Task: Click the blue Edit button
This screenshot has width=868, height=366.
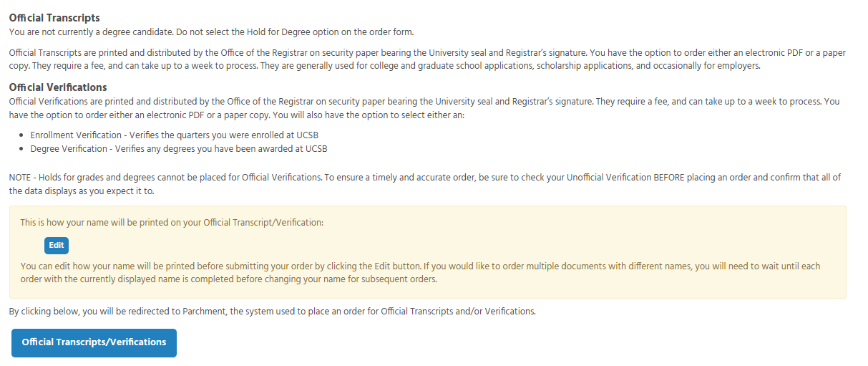Action: click(57, 245)
